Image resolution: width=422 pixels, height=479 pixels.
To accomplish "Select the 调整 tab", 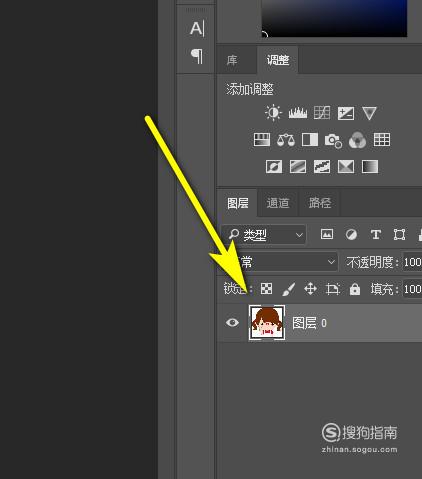I will pyautogui.click(x=278, y=60).
